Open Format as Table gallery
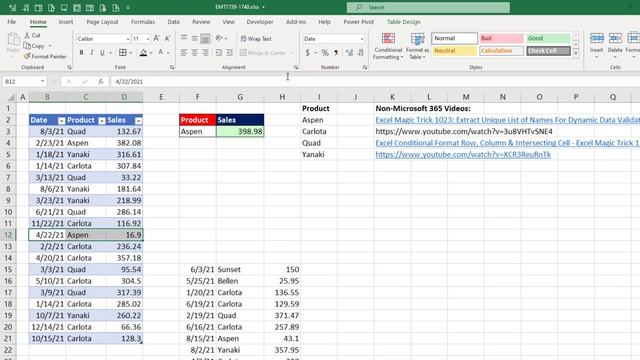 (x=417, y=46)
